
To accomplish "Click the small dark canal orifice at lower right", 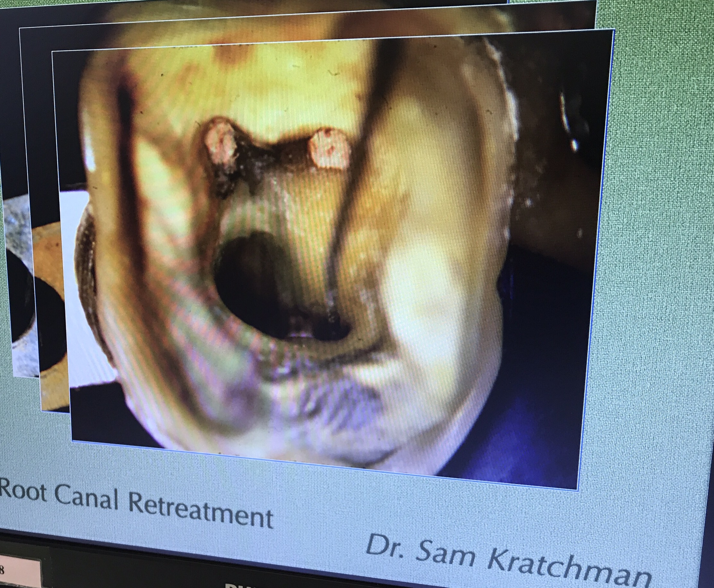I will click(x=330, y=331).
